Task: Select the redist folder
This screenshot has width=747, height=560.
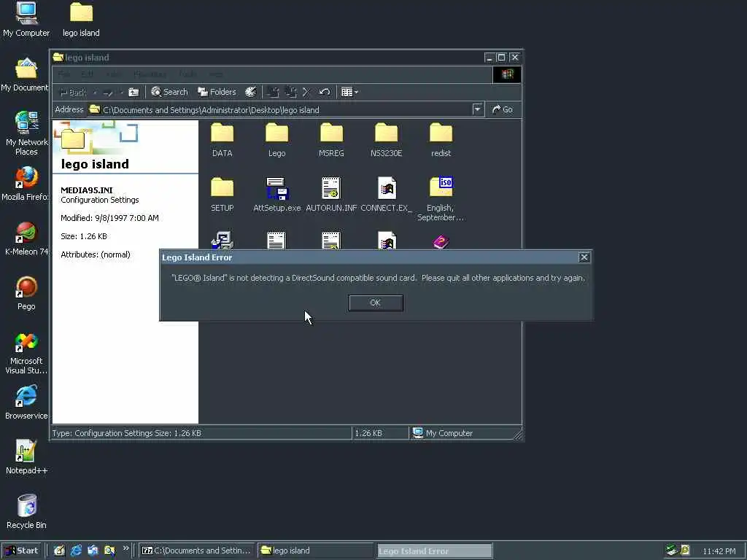Action: tap(441, 140)
